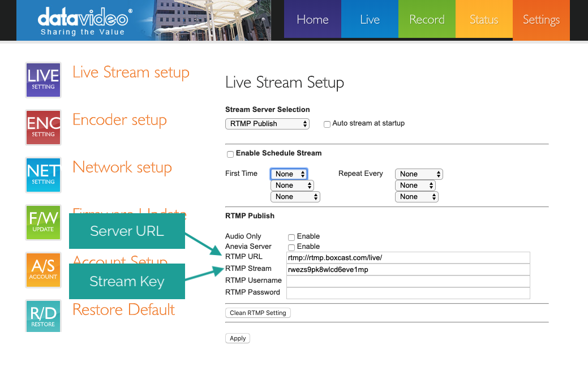Click the R/D Restore icon
This screenshot has height=371, width=588.
(x=43, y=316)
